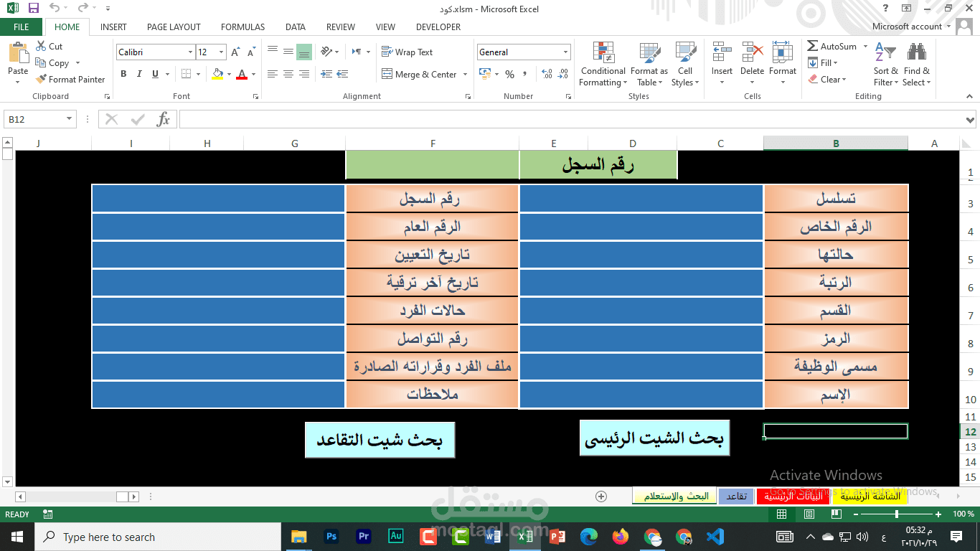Click the Windows Start button
Image resolution: width=980 pixels, height=551 pixels.
coord(17,537)
